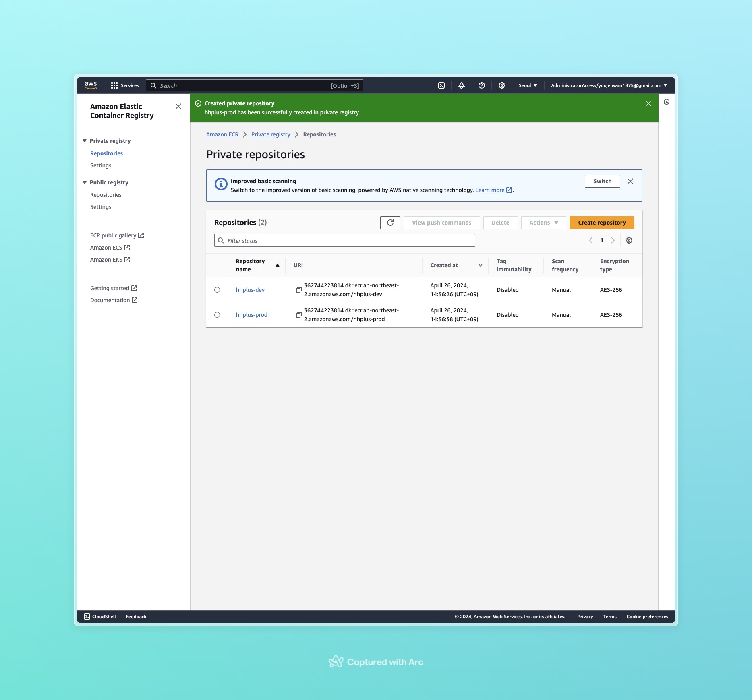Image resolution: width=752 pixels, height=700 pixels.
Task: Launch CloudShell from top bar icon
Action: click(441, 85)
